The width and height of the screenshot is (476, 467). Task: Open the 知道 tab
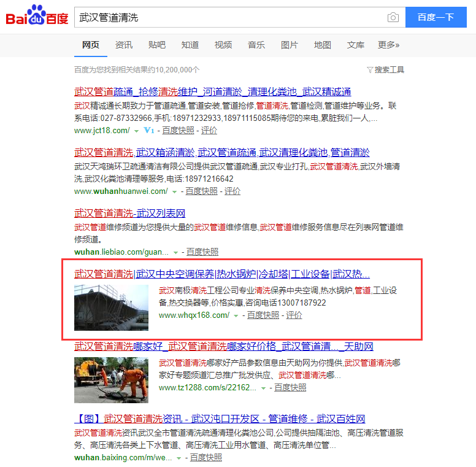pos(190,45)
